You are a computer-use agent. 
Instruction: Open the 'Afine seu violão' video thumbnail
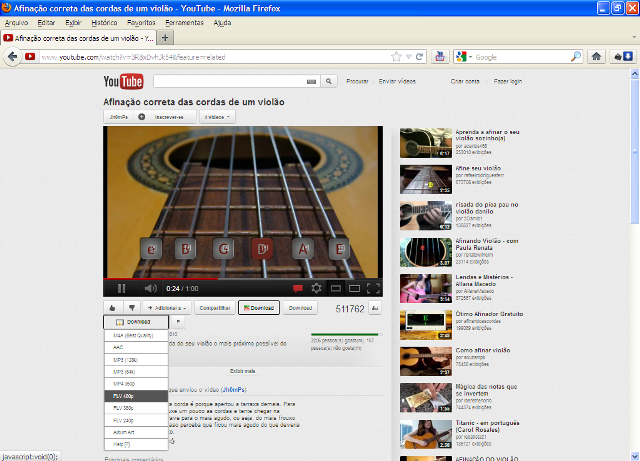[426, 179]
